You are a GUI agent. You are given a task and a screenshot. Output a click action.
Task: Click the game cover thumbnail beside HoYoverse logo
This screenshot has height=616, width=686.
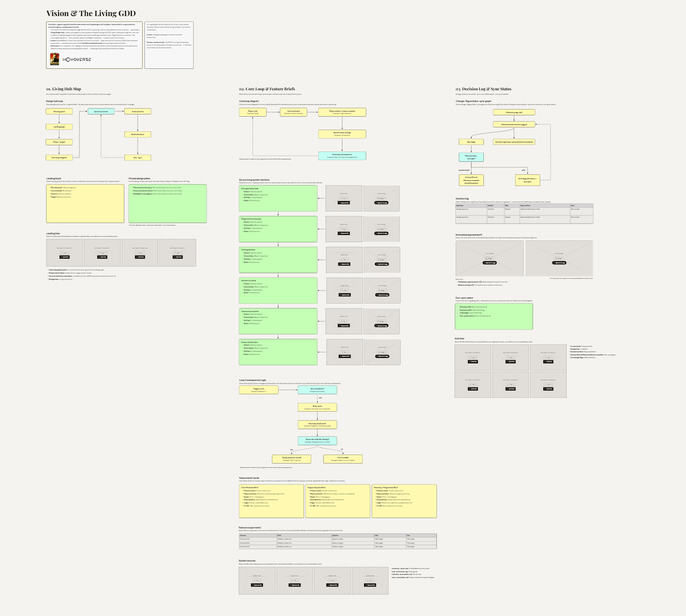point(55,59)
